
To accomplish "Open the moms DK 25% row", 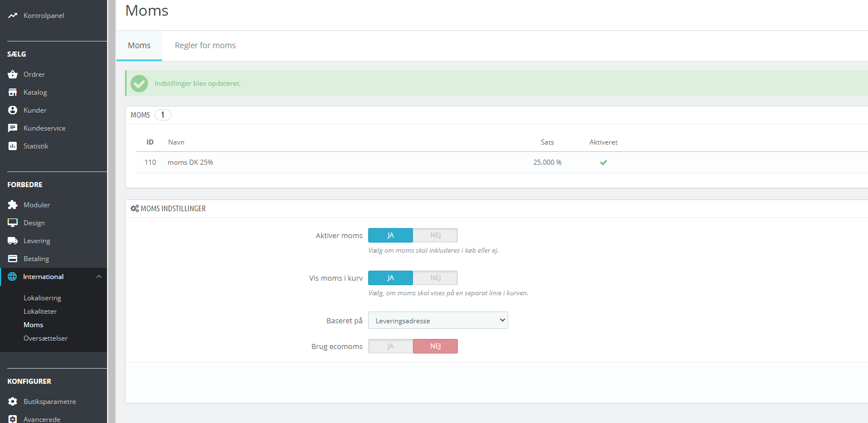I will 502,162.
